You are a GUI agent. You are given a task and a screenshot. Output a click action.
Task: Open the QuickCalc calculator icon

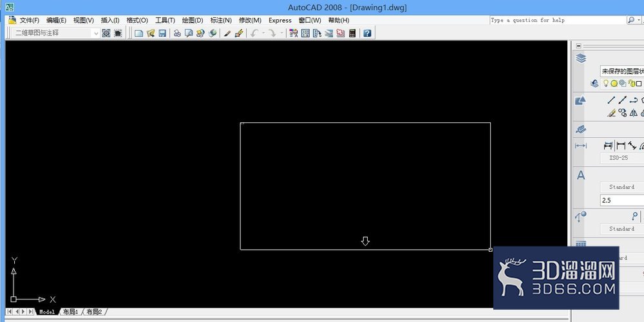(x=352, y=33)
